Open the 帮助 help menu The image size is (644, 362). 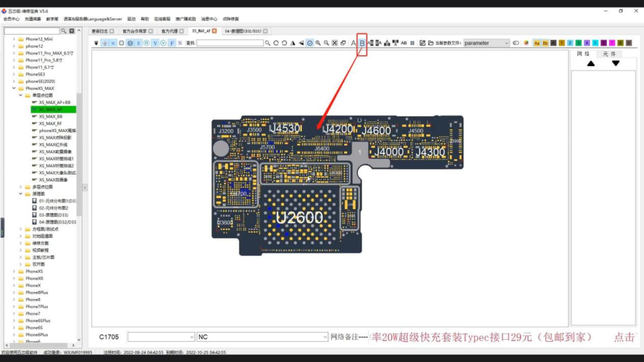tap(145, 19)
